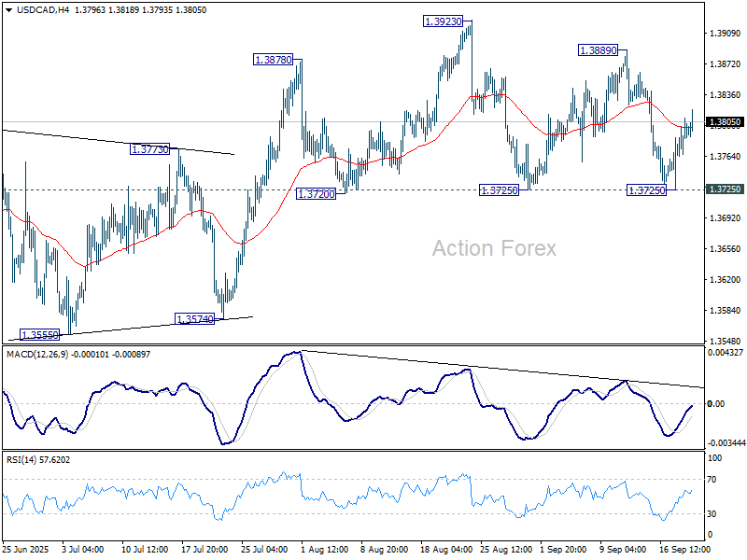Select the 1.37730 price label
The height and width of the screenshot is (560, 747).
pos(149,149)
